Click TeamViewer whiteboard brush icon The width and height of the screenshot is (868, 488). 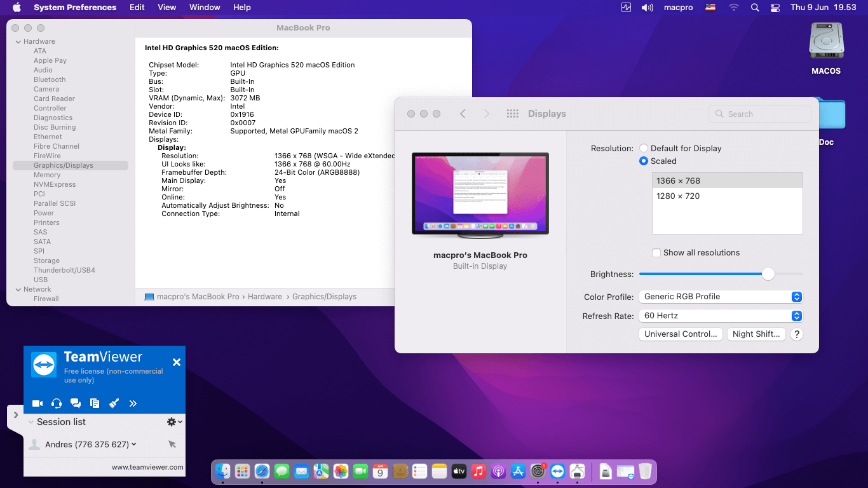pyautogui.click(x=114, y=403)
